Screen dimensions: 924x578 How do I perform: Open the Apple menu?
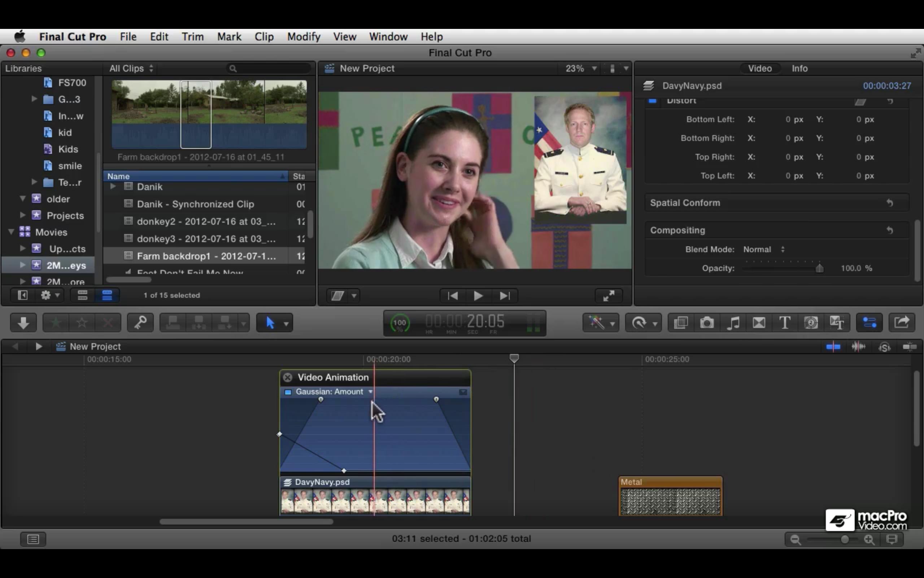click(20, 37)
